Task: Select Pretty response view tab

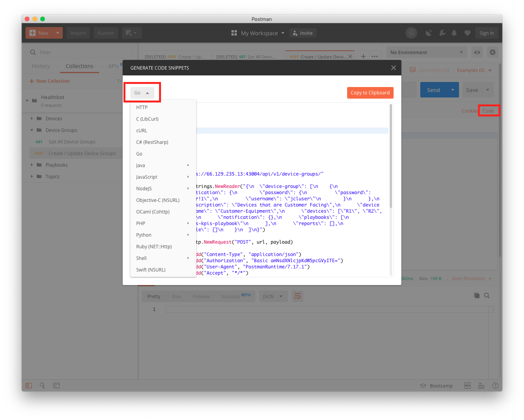Action: point(154,297)
